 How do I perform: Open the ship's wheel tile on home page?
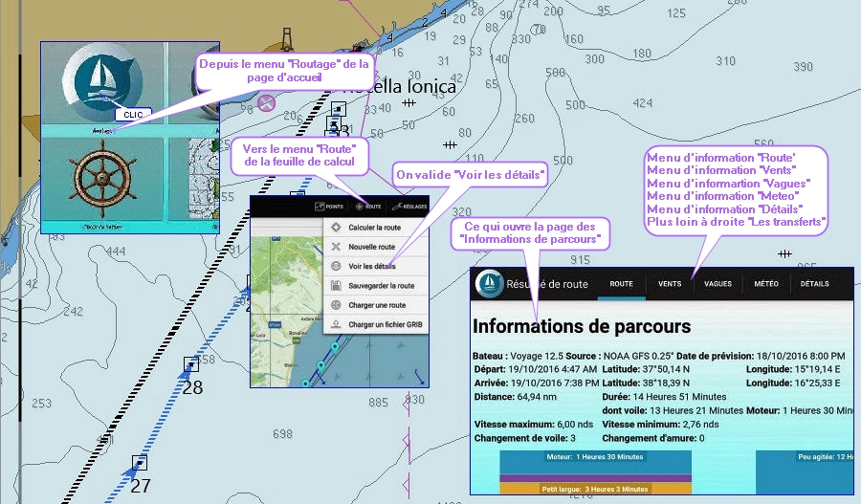(102, 179)
